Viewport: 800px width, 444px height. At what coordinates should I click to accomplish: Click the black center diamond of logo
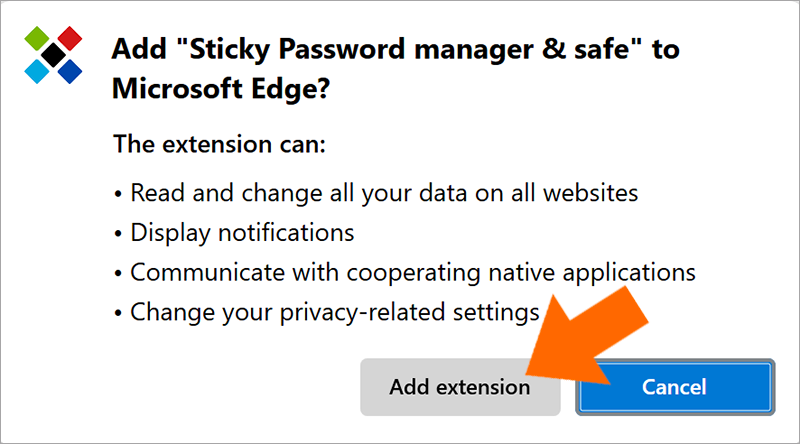(x=53, y=55)
